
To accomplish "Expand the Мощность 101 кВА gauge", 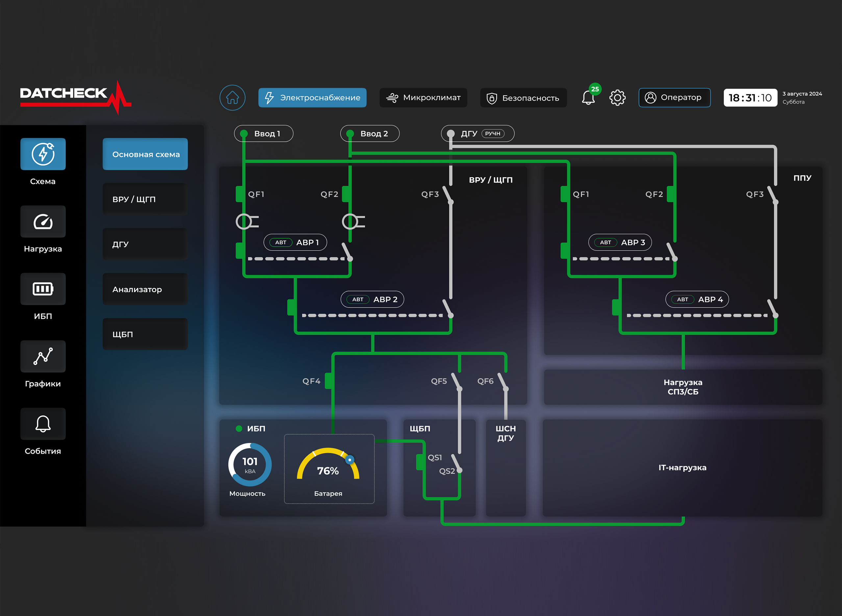I will (250, 465).
